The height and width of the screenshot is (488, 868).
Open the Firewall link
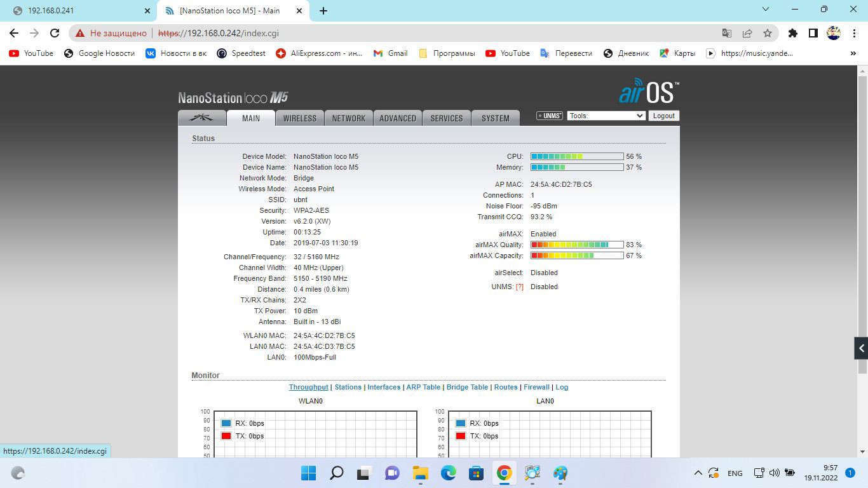tap(537, 387)
